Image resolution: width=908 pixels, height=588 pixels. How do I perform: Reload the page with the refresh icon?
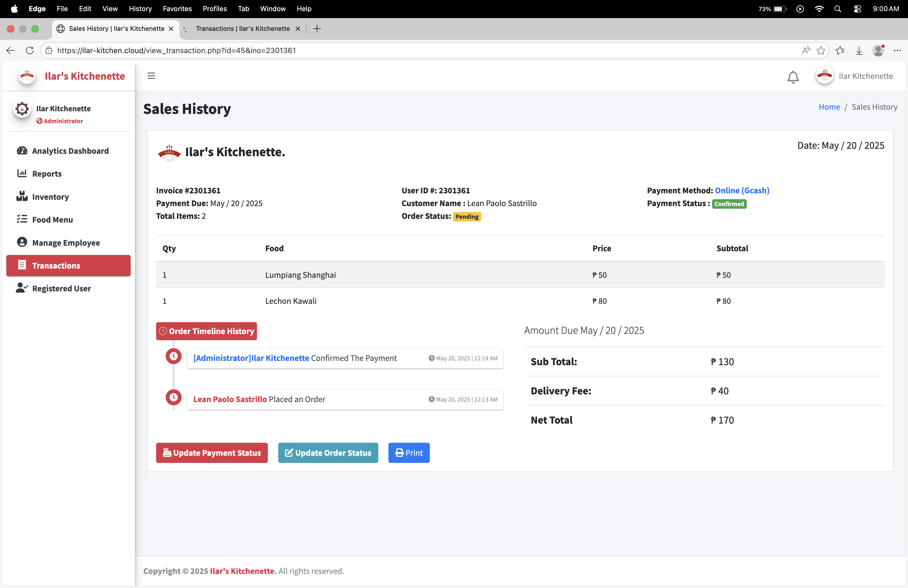tap(29, 50)
